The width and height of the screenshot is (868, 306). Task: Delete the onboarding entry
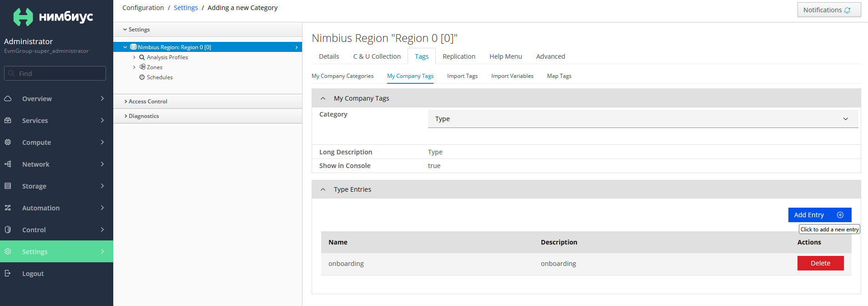pos(820,263)
